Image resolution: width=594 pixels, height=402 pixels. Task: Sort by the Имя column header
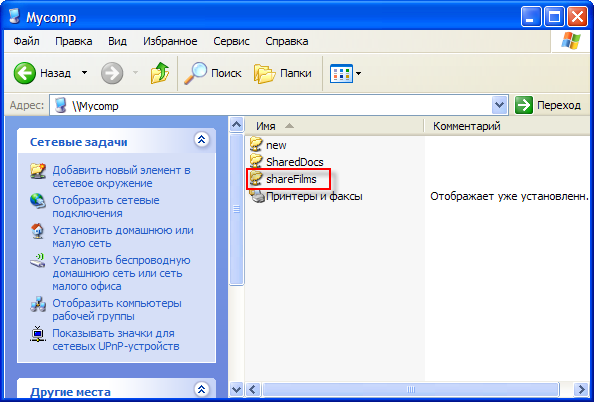(334, 126)
